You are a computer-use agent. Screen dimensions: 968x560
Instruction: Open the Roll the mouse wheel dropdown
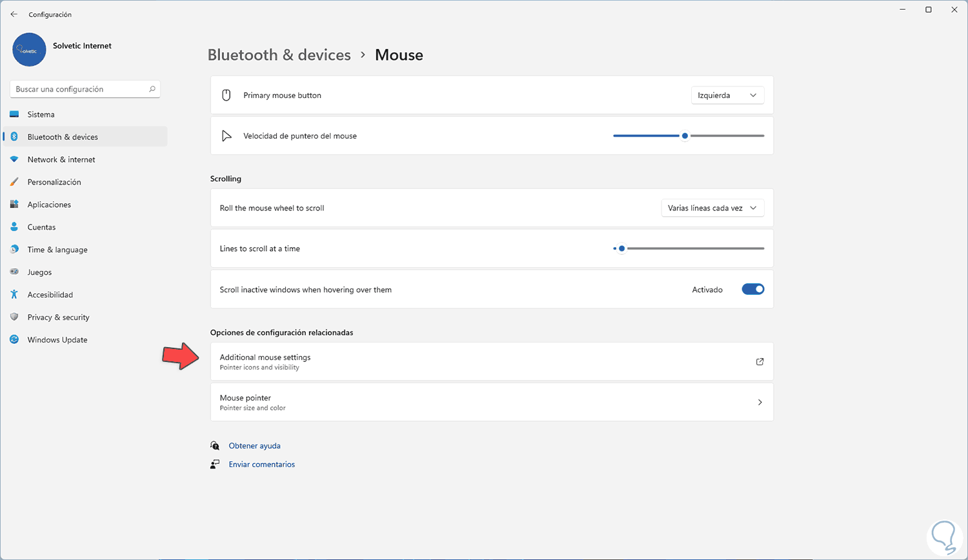pos(712,208)
